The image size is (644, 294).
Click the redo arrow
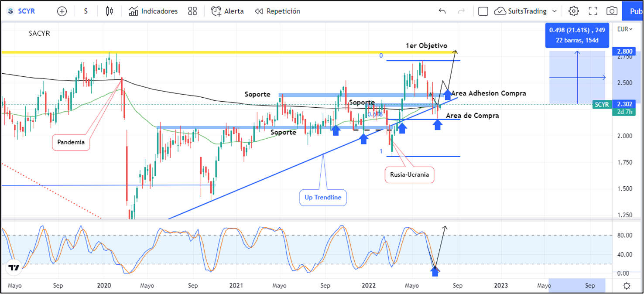pyautogui.click(x=461, y=11)
